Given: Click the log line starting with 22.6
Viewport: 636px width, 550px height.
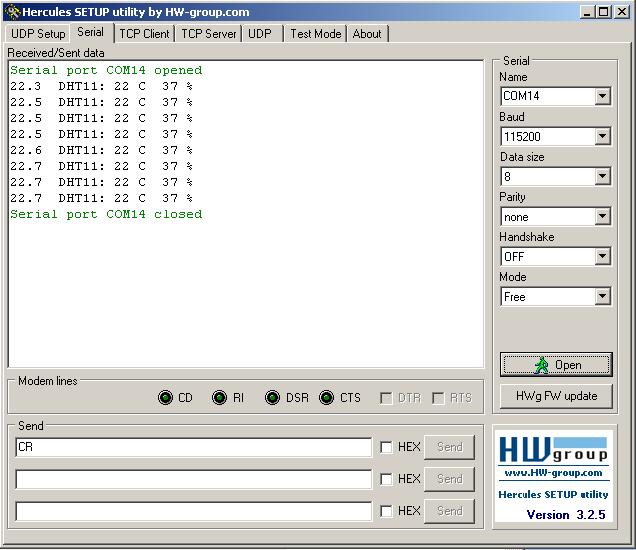Looking at the screenshot, I should coord(101,150).
